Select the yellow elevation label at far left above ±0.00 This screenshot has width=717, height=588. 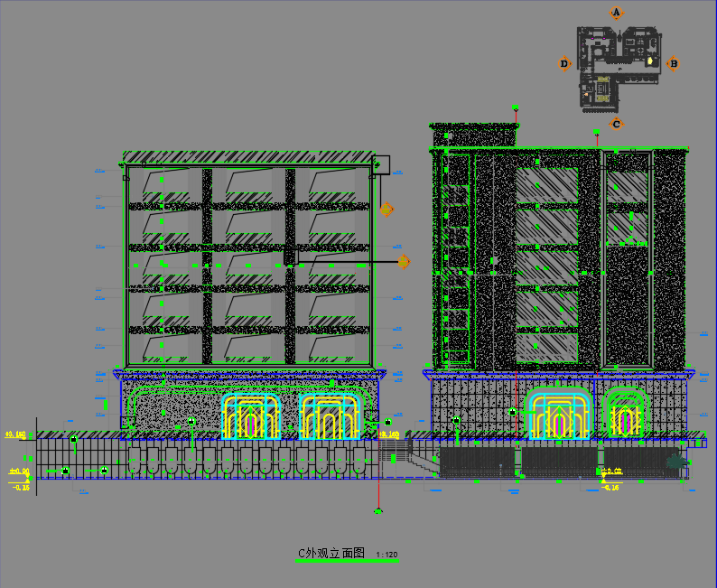click(x=16, y=435)
